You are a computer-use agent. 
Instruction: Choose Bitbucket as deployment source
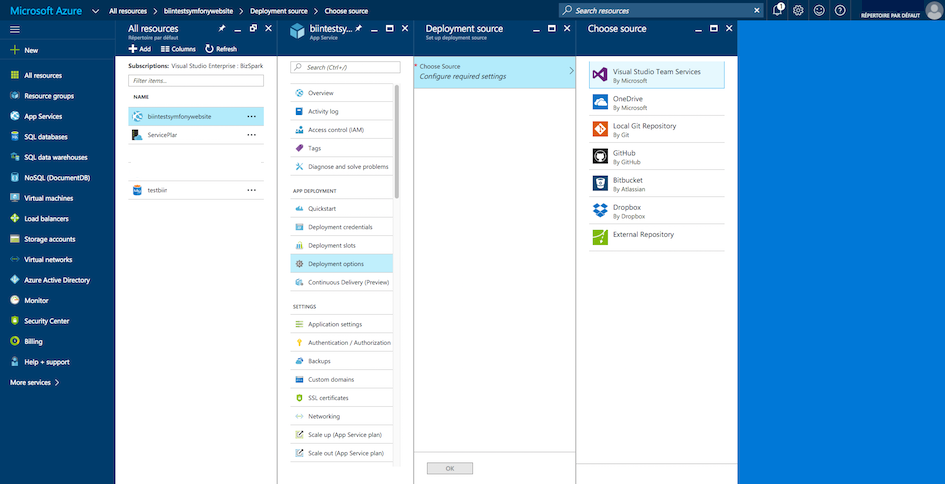pyautogui.click(x=657, y=183)
